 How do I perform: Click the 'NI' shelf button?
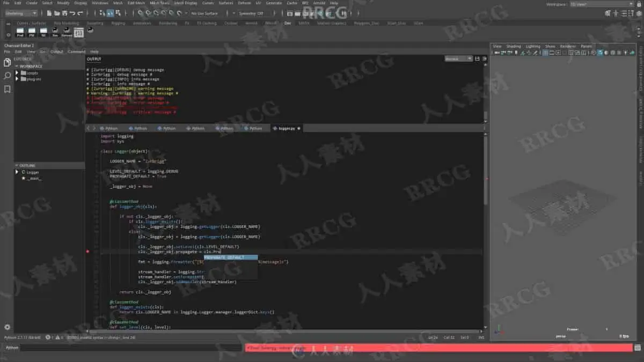click(x=43, y=32)
